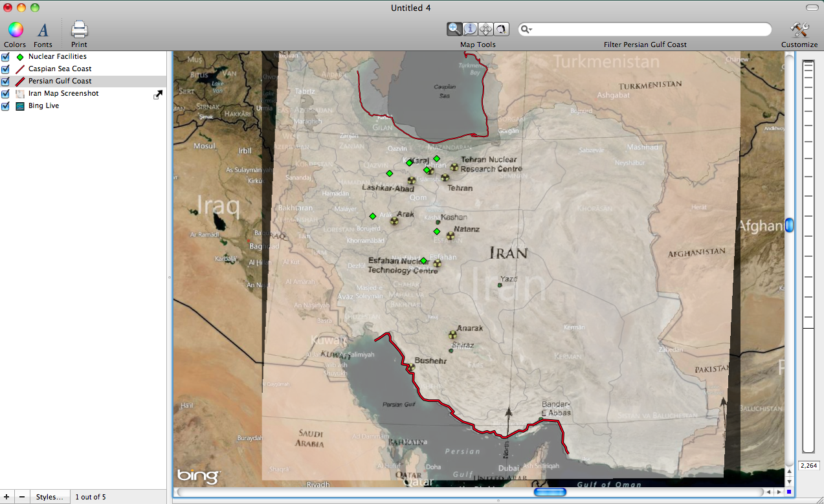Uncheck the Bing Live layer
The width and height of the screenshot is (824, 504).
click(5, 105)
